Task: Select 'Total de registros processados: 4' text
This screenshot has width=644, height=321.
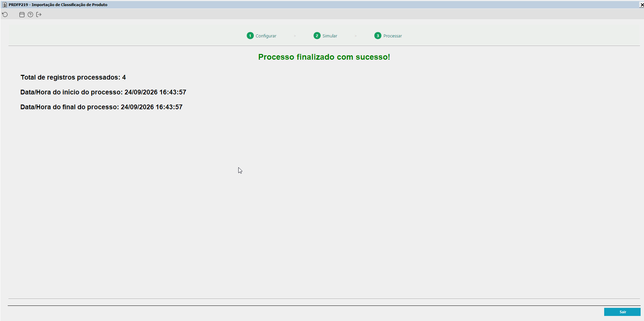Action: (73, 77)
